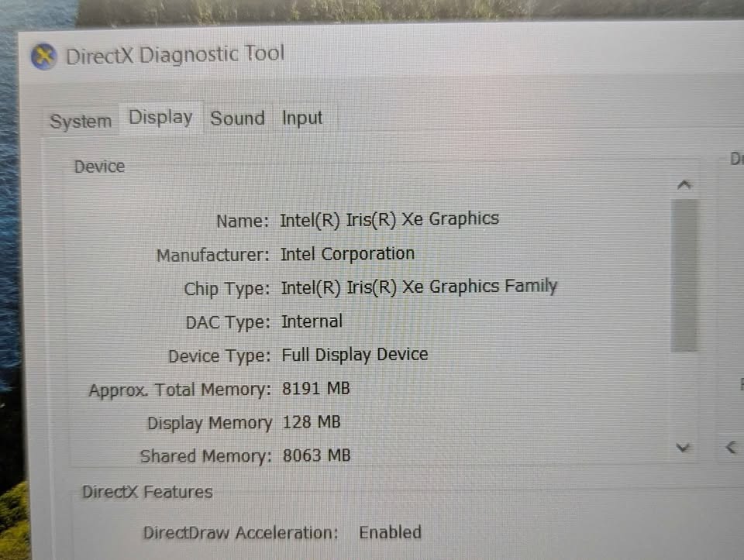Open the Input tab
The image size is (744, 560).
click(302, 118)
